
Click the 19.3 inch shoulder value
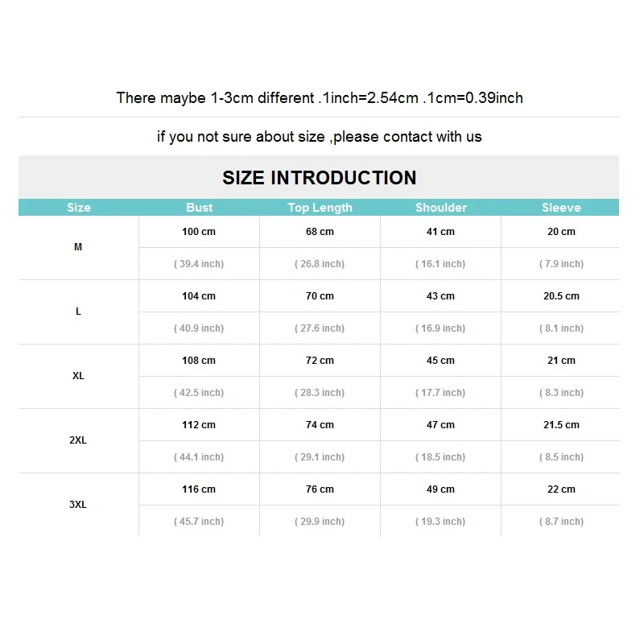point(440,522)
